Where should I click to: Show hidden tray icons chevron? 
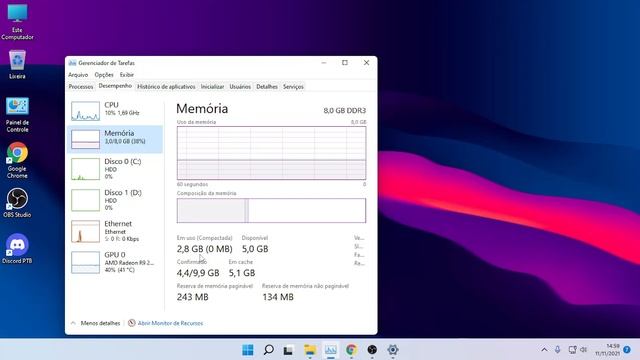544,350
